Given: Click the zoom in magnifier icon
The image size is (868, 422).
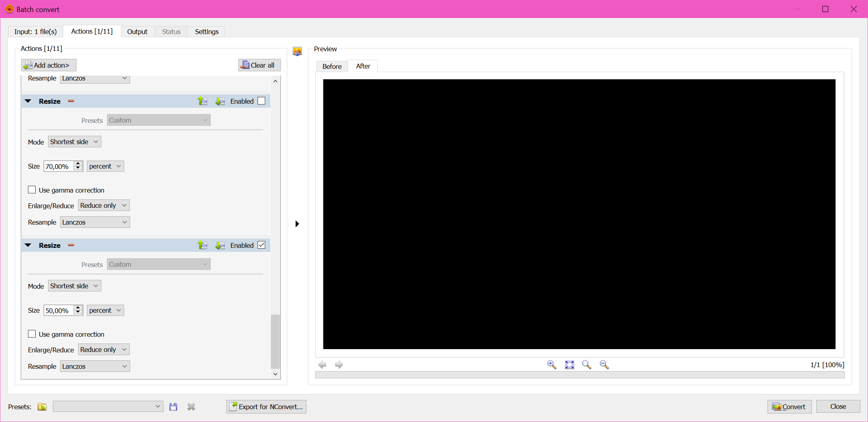Looking at the screenshot, I should pyautogui.click(x=552, y=365).
